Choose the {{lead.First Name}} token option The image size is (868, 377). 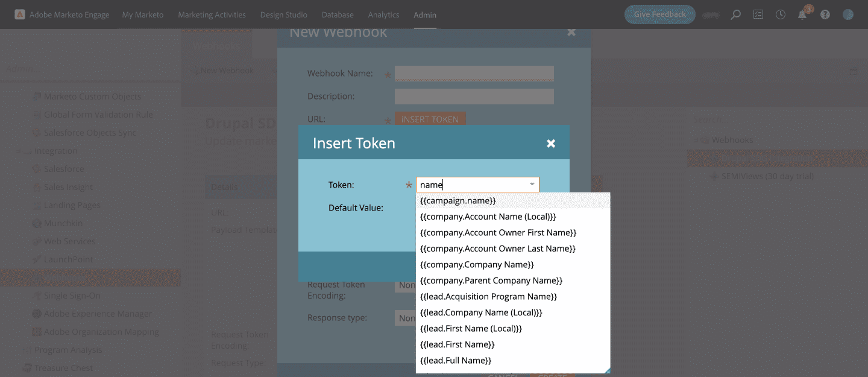coord(458,344)
